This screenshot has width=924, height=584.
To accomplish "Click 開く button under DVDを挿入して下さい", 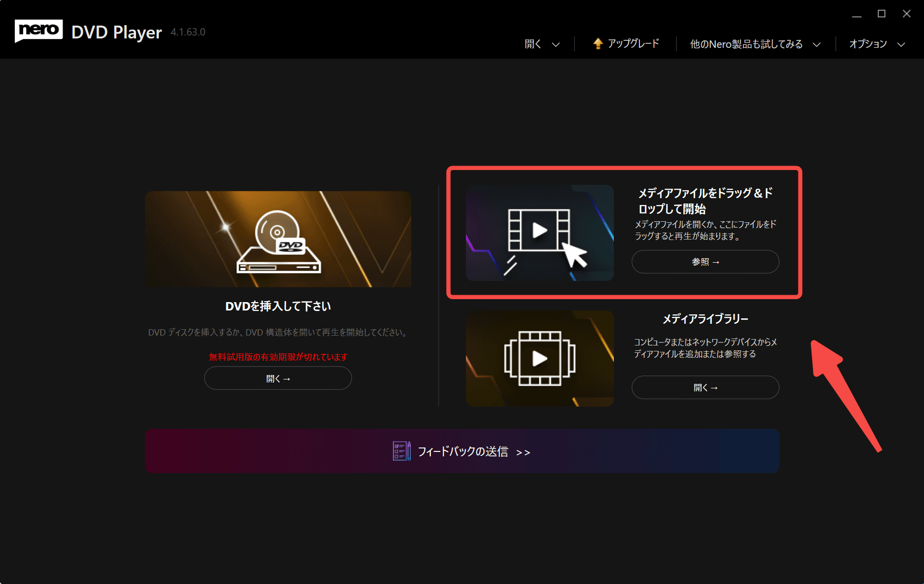I will [x=278, y=378].
